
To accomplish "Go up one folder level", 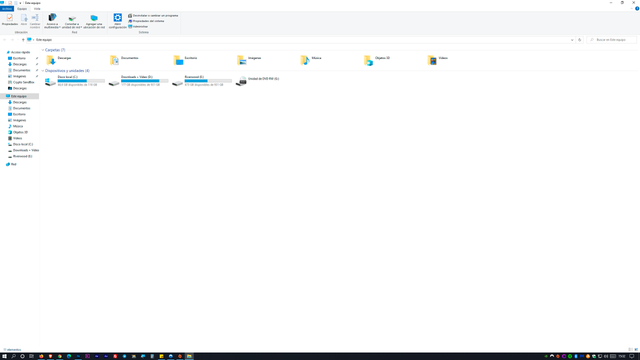I will click(x=23, y=40).
